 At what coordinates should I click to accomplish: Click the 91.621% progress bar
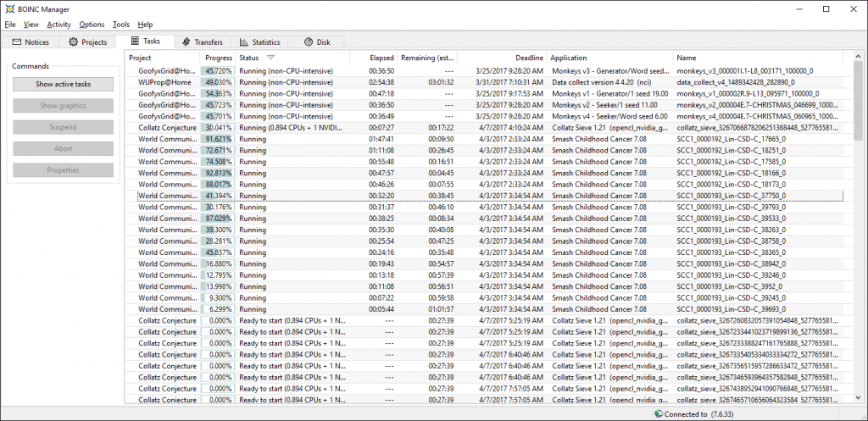tap(218, 139)
